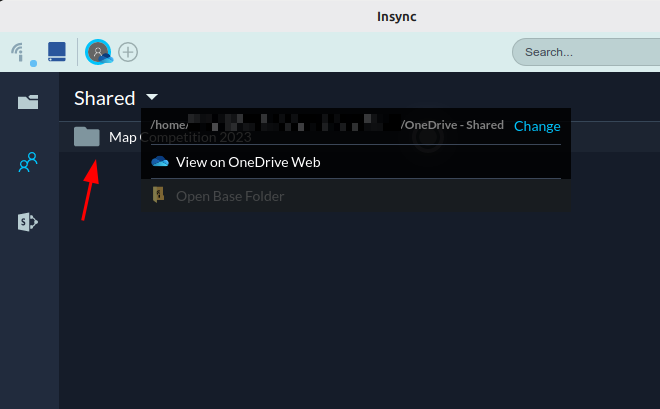This screenshot has width=660, height=409.
Task: Choose View on OneDrive Web
Action: 247,162
